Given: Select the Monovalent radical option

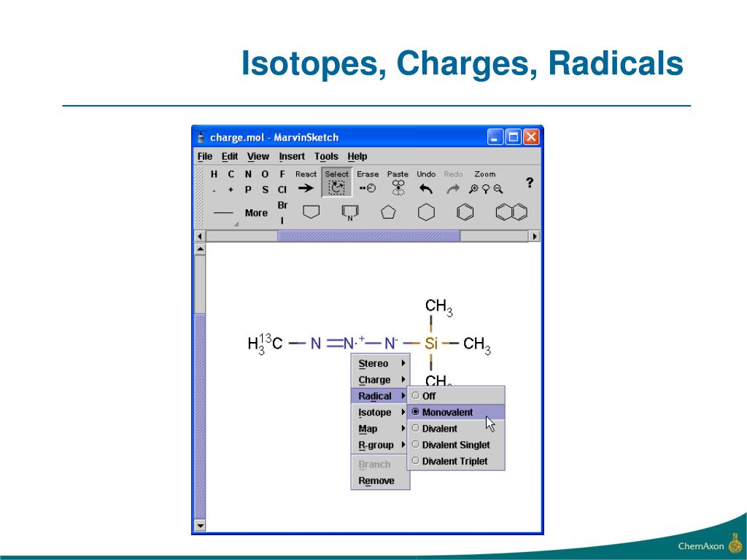Looking at the screenshot, I should coord(456,413).
